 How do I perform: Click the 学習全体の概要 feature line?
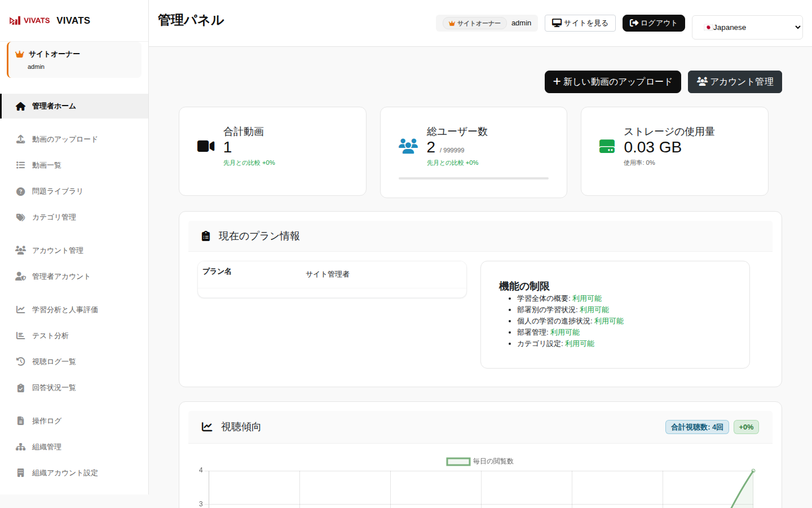click(559, 299)
